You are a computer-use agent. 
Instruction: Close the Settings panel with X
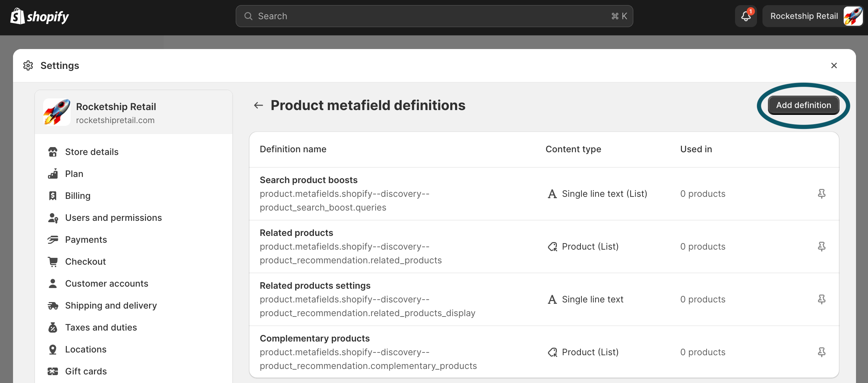point(834,65)
